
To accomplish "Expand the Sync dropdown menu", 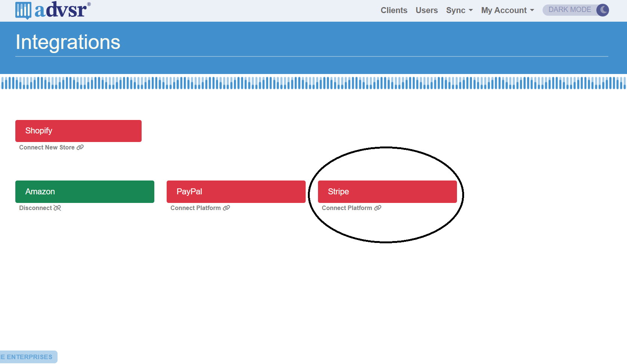I will [459, 10].
